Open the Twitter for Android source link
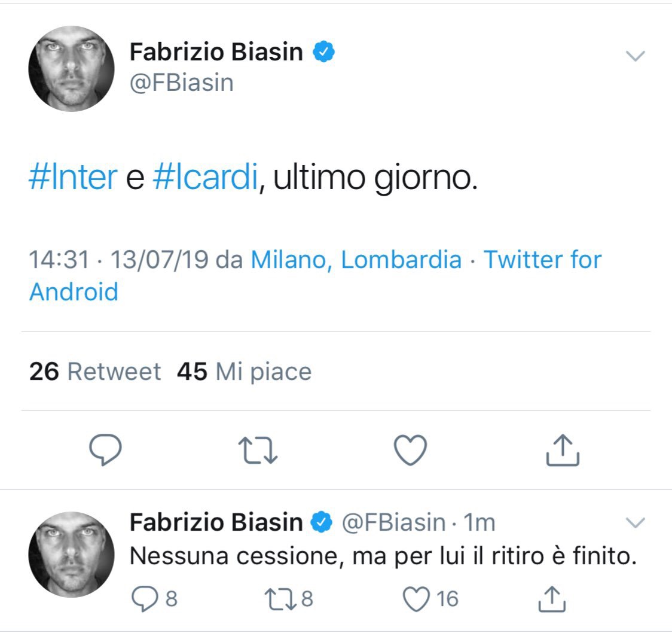The width and height of the screenshot is (672, 639). pos(542,260)
